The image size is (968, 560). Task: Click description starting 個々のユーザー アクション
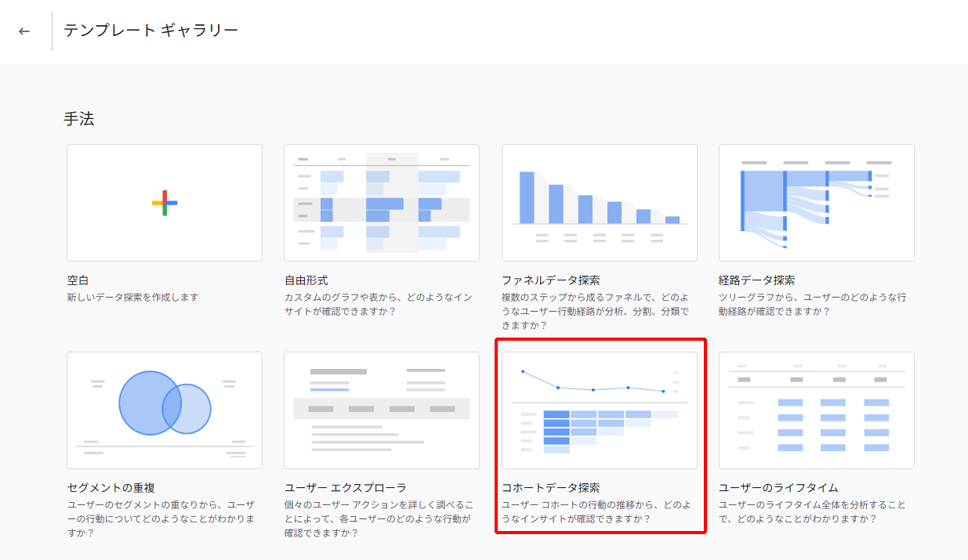pos(380,518)
